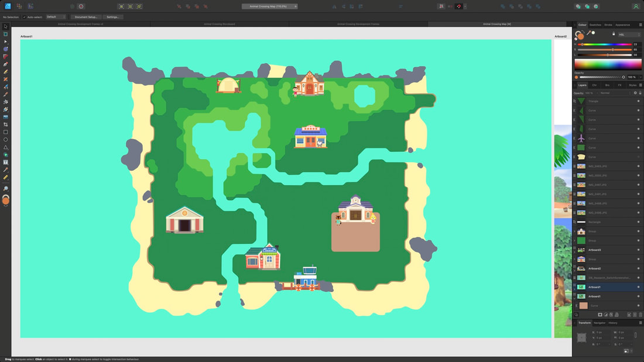
Task: Switch to the Swatches tab
Action: (595, 25)
